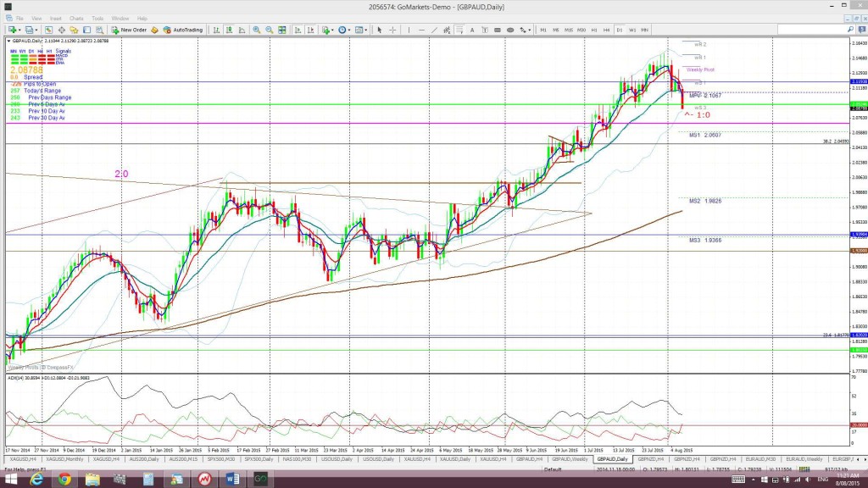Click the toolbar search input field
This screenshot has width=868, height=488.
click(x=813, y=29)
